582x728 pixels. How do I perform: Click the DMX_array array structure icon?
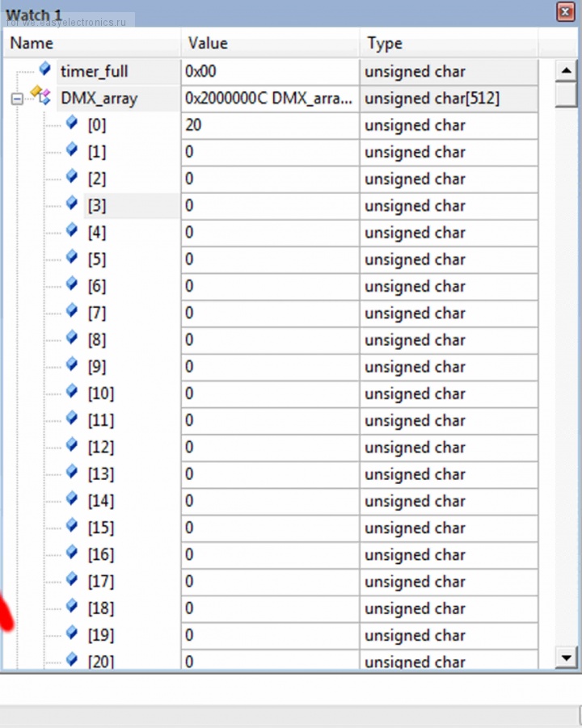point(40,96)
